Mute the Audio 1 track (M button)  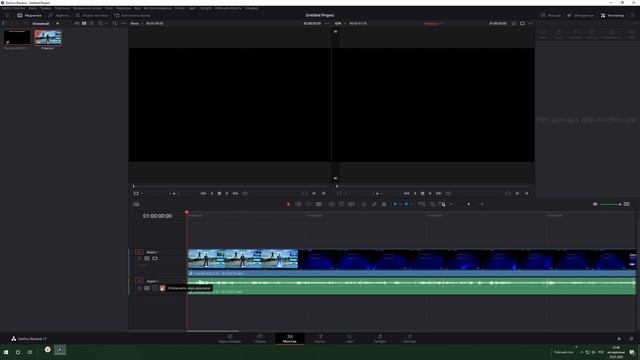[x=162, y=288]
